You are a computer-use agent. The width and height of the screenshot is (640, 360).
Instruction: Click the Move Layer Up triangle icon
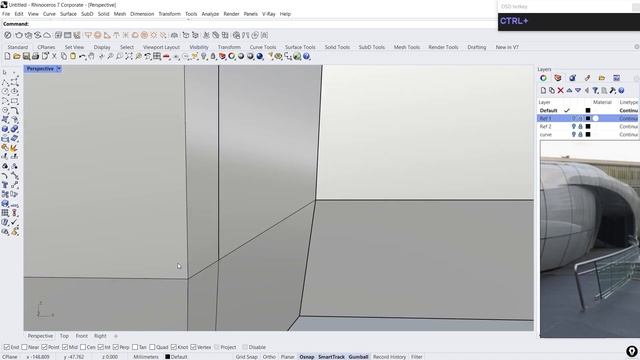569,90
